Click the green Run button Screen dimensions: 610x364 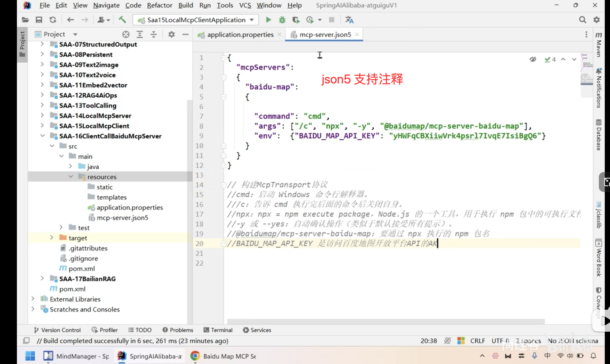268,20
